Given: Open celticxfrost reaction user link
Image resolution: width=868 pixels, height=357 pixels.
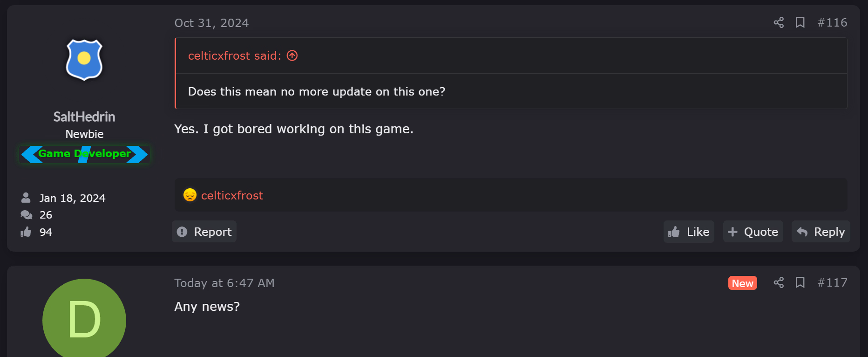Looking at the screenshot, I should [232, 195].
